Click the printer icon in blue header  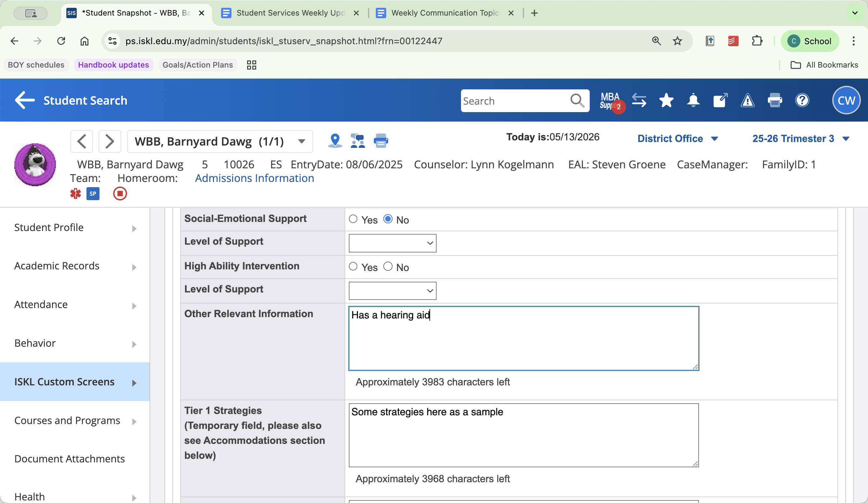(775, 100)
